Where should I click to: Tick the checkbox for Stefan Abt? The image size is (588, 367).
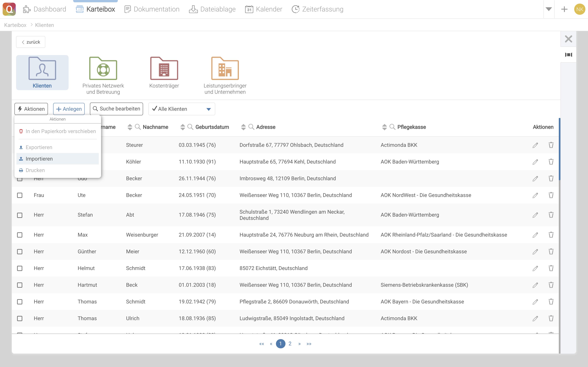(x=20, y=215)
